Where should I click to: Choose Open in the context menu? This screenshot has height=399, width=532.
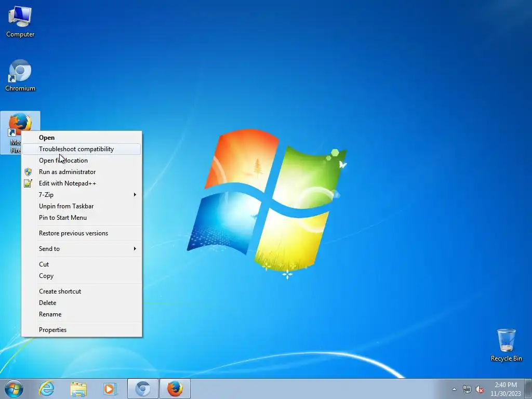point(82,137)
